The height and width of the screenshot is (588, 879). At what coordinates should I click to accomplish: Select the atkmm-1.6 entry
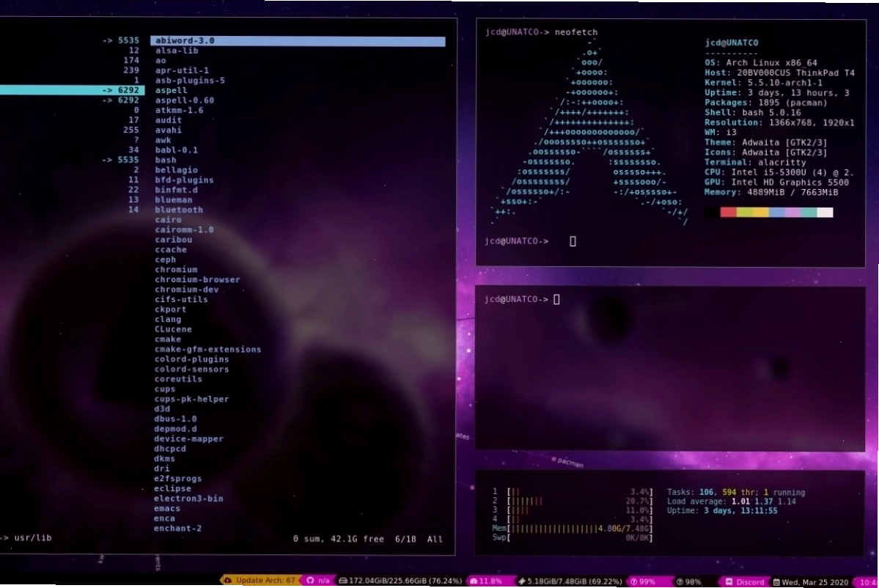pos(180,110)
